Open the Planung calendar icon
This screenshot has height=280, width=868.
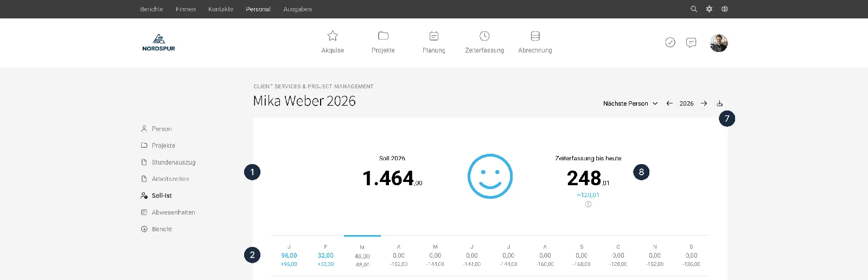coord(434,36)
